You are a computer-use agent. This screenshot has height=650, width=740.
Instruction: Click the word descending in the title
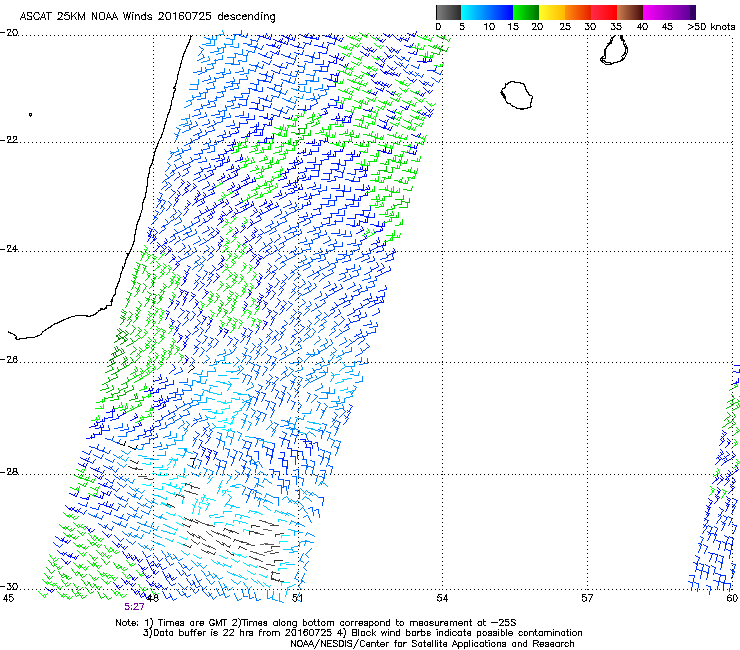coord(246,17)
